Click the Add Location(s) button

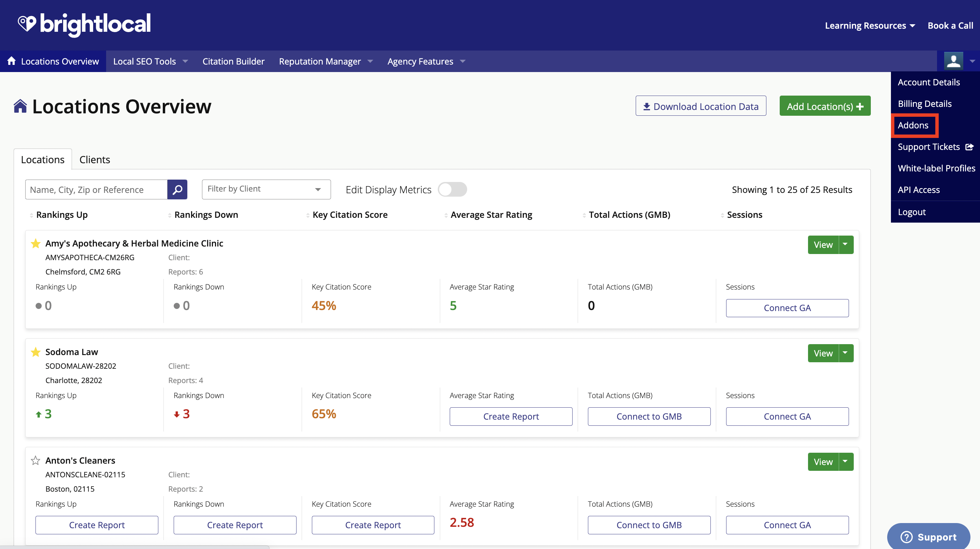coord(825,106)
